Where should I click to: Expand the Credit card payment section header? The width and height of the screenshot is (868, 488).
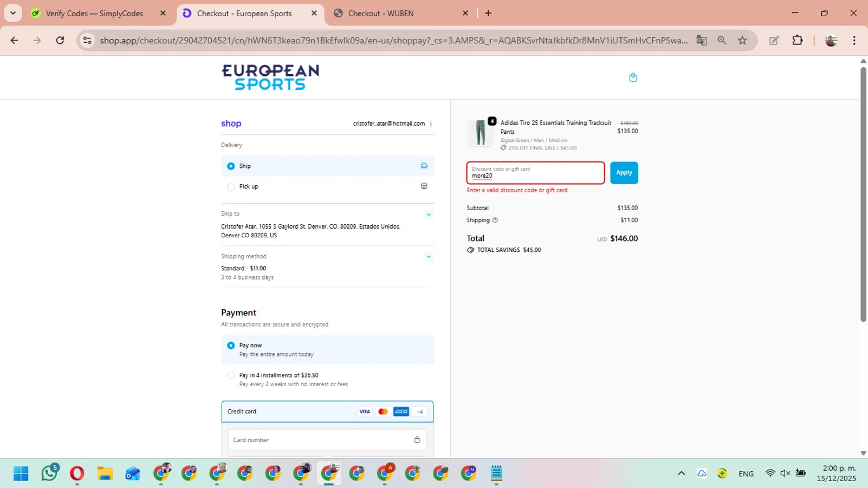tap(328, 412)
